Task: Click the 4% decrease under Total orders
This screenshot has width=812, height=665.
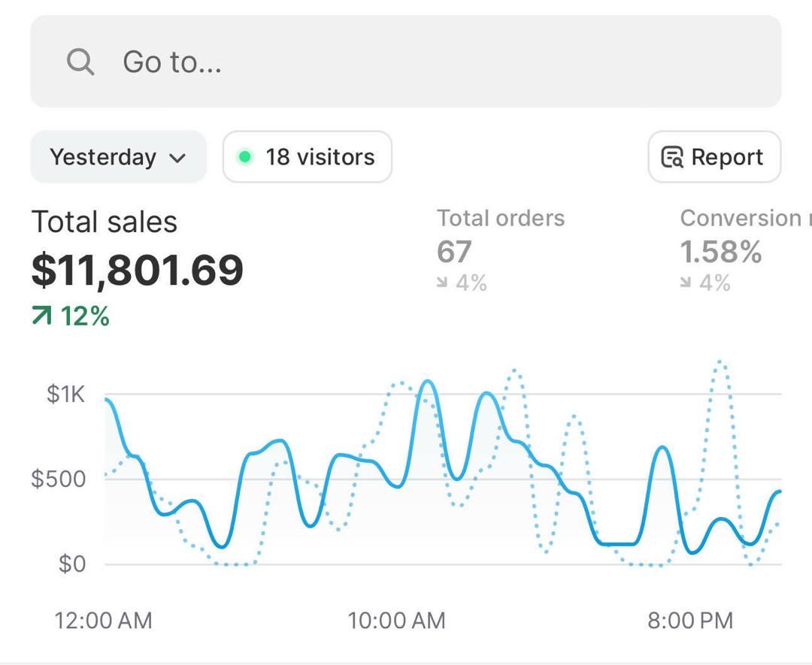Action: point(462,283)
